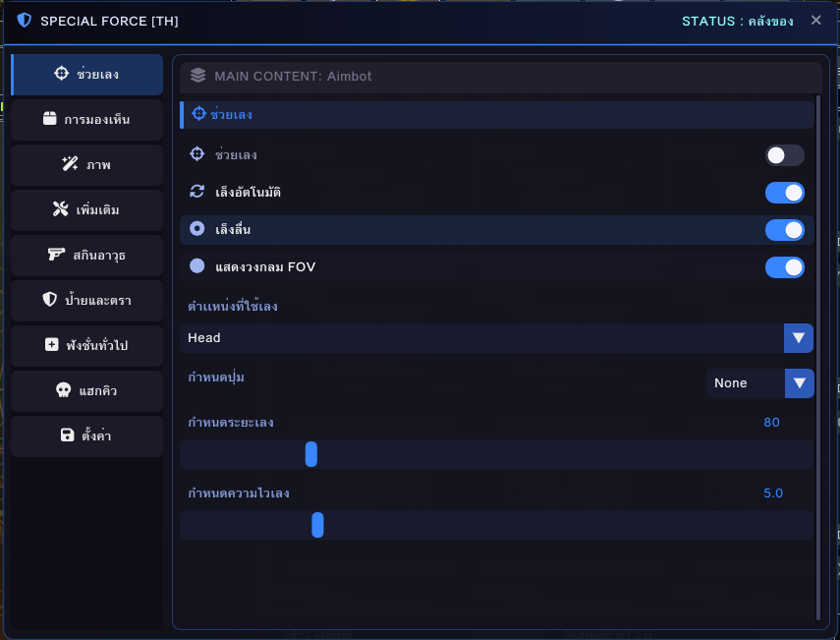Click the floppy disk icon next to ตั้งค่า

[67, 435]
